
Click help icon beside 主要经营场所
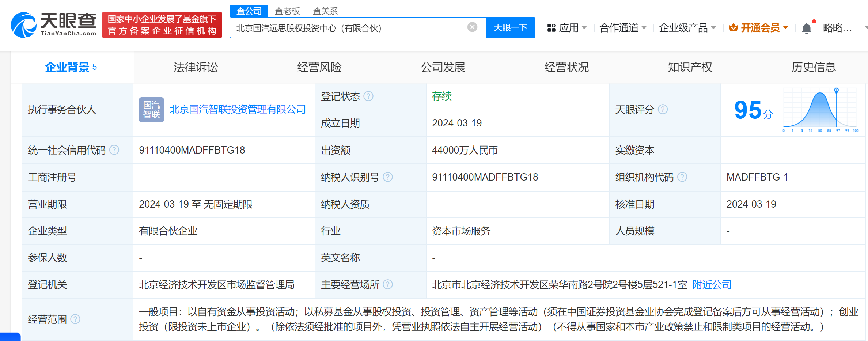click(x=388, y=284)
